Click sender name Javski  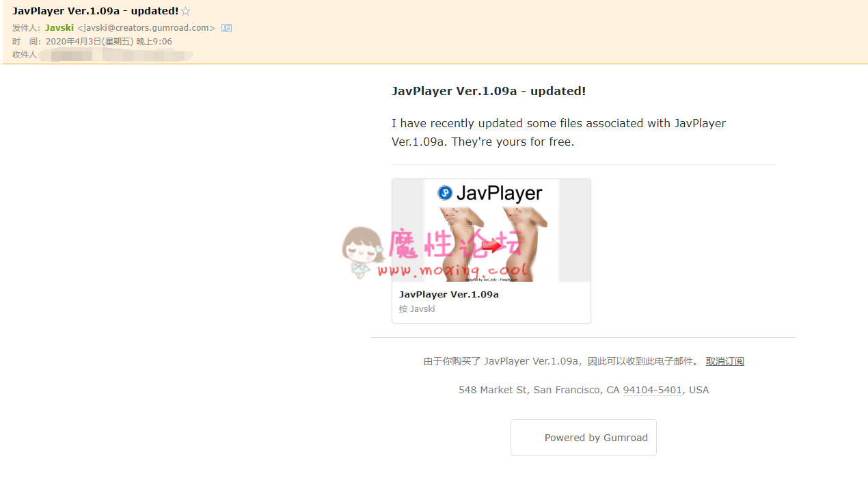(59, 28)
